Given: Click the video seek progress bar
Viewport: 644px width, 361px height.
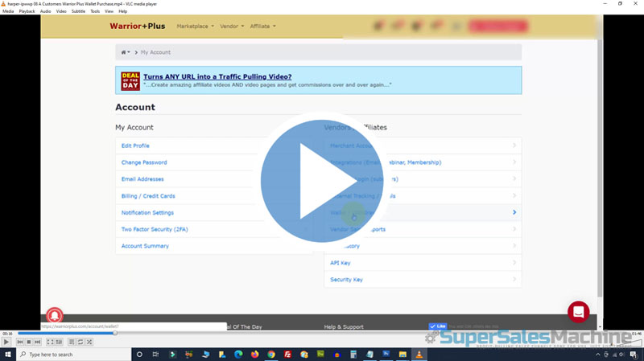Looking at the screenshot, I should click(242, 333).
